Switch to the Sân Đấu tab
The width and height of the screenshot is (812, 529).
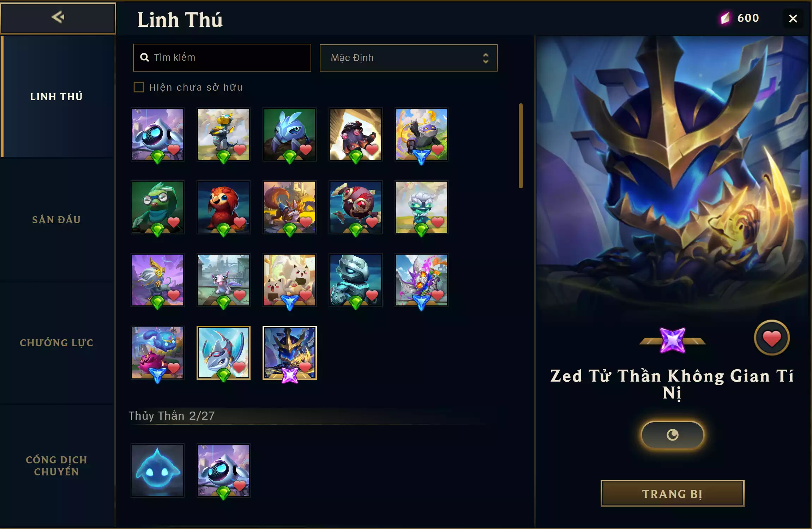[x=56, y=220]
